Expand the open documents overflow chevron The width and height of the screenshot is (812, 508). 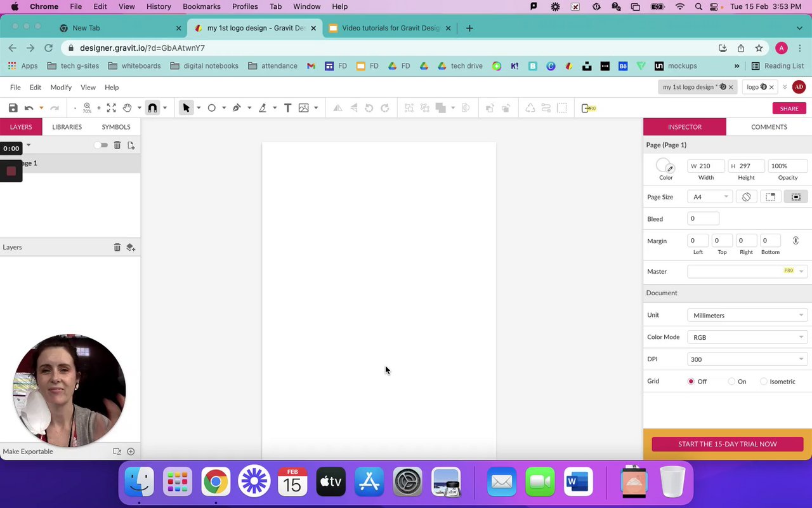(785, 87)
